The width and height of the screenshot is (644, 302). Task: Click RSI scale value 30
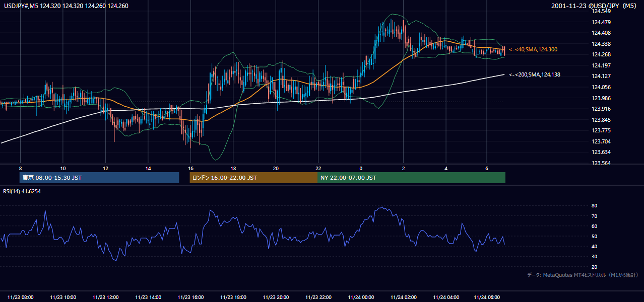pos(594,257)
